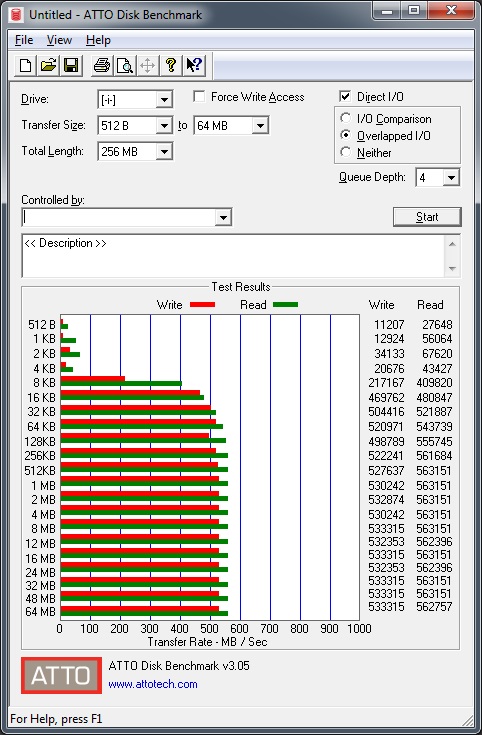
Task: Activate context help pointer icon
Action: pos(194,65)
